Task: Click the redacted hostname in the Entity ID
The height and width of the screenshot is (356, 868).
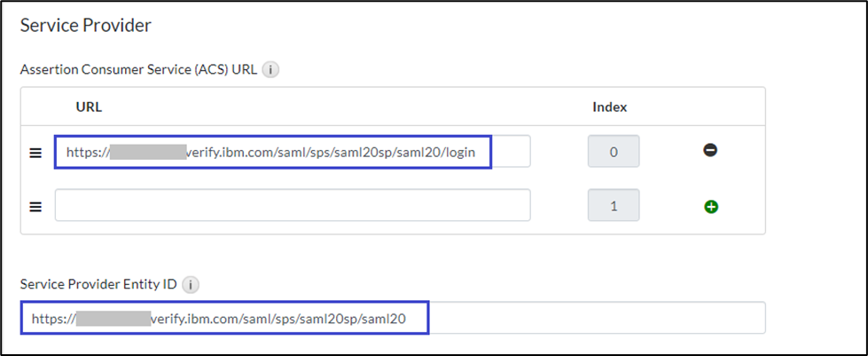Action: pos(112,318)
